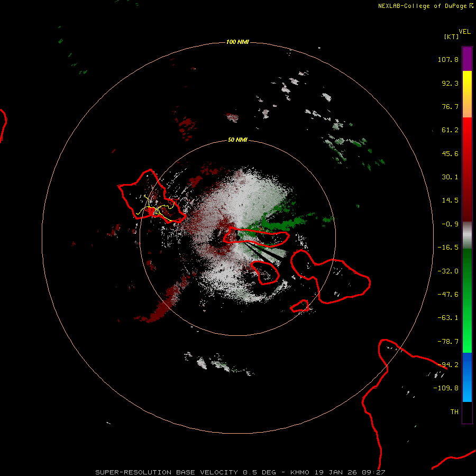Click the 100 NMI range ring label
Image resolution: width=476 pixels, height=476 pixels.
pos(237,42)
